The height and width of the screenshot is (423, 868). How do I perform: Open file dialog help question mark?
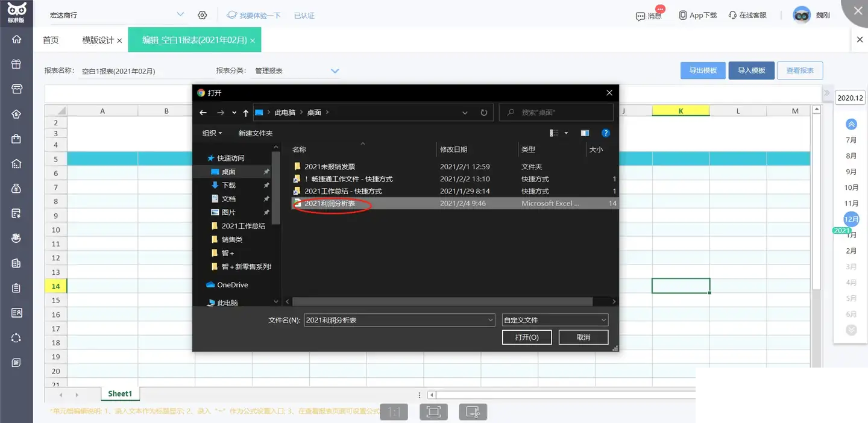pyautogui.click(x=606, y=133)
